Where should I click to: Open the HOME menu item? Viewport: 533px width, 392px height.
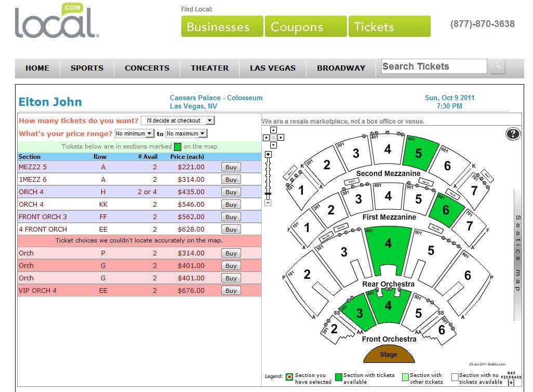[x=37, y=68]
